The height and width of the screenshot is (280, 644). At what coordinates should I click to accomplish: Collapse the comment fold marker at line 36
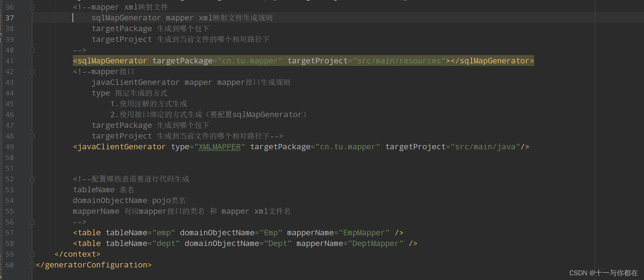tap(32, 7)
